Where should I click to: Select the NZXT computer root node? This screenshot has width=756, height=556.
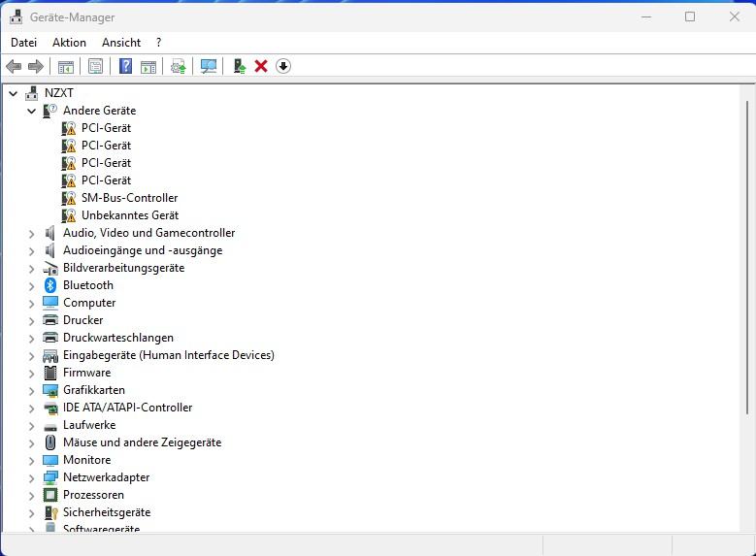click(x=59, y=92)
